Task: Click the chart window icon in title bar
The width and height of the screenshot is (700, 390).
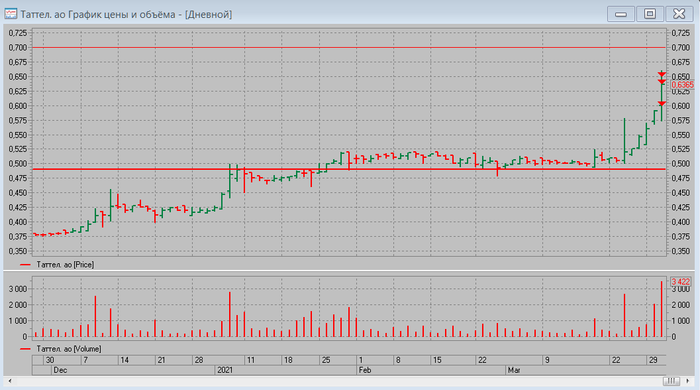Action: pos(11,14)
